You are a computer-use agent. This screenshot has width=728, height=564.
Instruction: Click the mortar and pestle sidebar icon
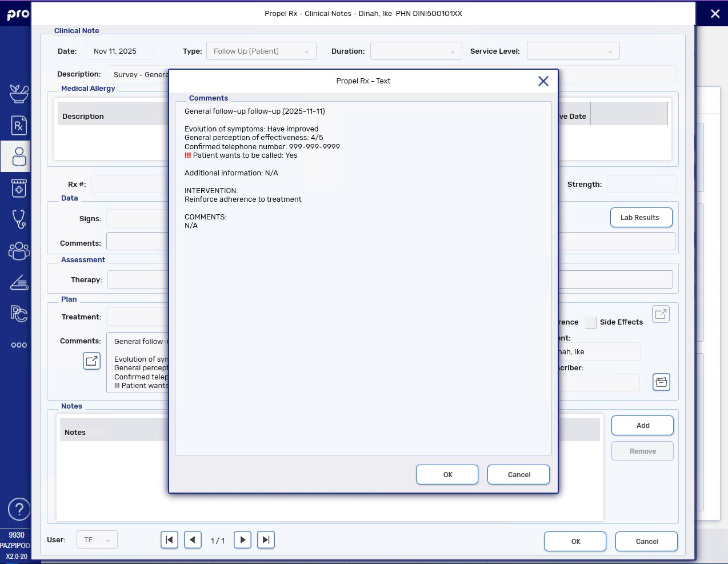(x=19, y=93)
